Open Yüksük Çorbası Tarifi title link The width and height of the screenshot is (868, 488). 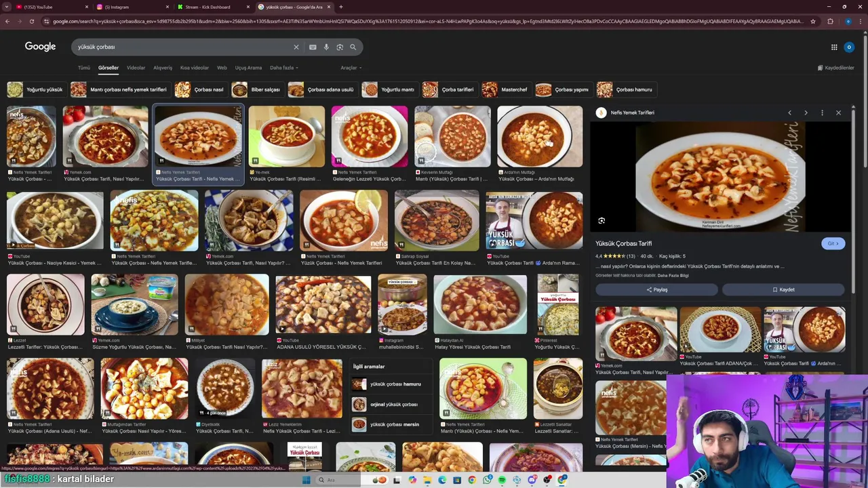coord(623,243)
